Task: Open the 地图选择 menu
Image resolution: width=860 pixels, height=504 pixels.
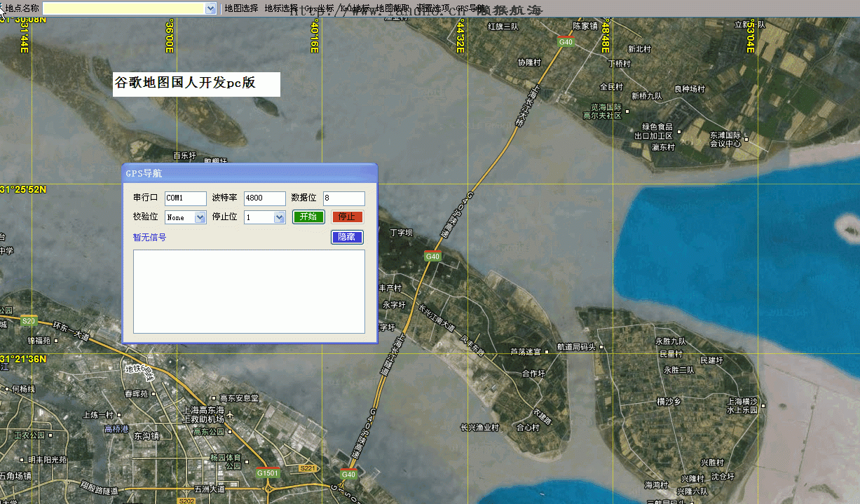Action: coord(241,8)
